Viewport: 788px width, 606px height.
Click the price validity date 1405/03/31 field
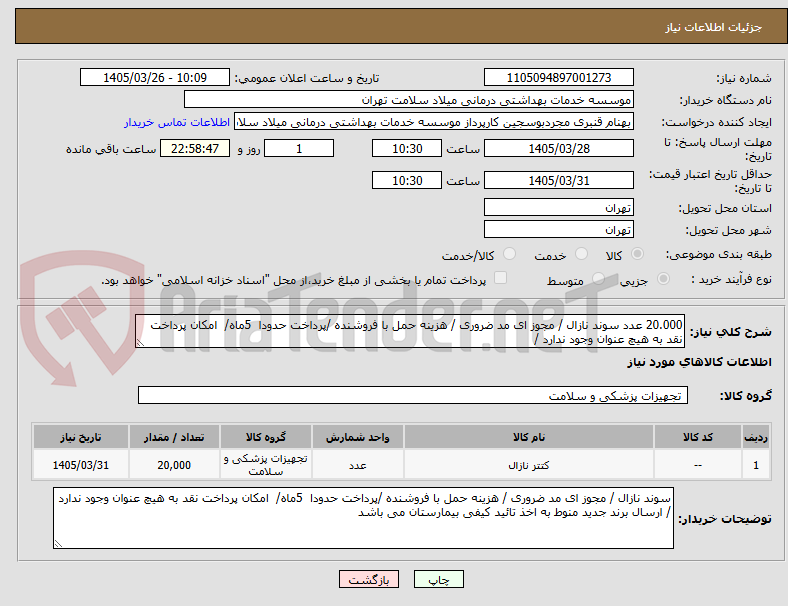559,180
